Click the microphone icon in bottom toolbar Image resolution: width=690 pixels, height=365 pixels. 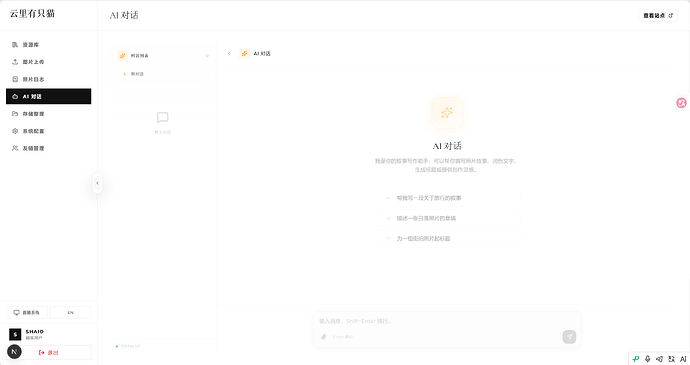tap(647, 359)
